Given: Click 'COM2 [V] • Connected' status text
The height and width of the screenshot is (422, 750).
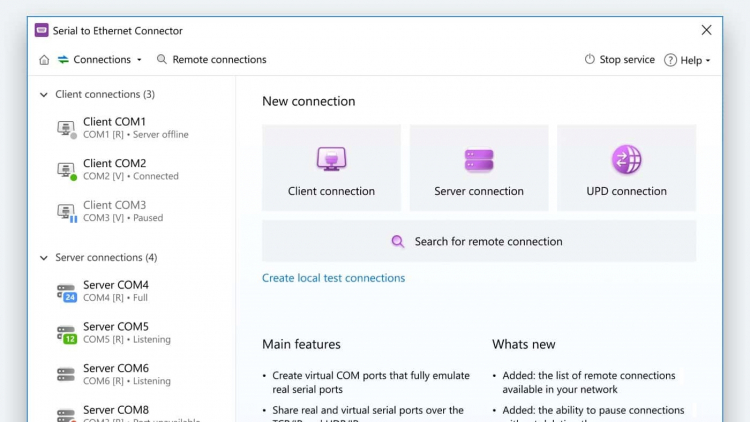Looking at the screenshot, I should pos(131,177).
